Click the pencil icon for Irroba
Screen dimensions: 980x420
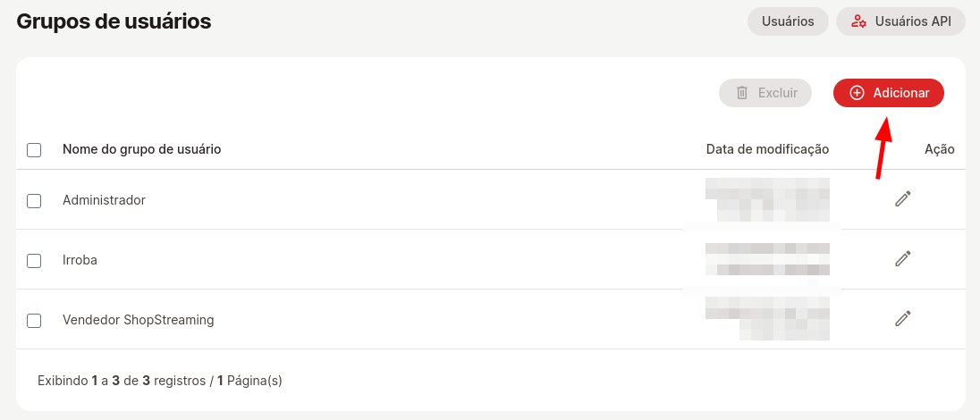(x=903, y=259)
